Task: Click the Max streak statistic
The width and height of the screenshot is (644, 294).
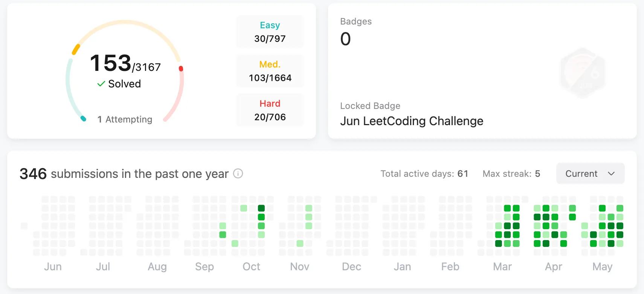Action: (511, 174)
